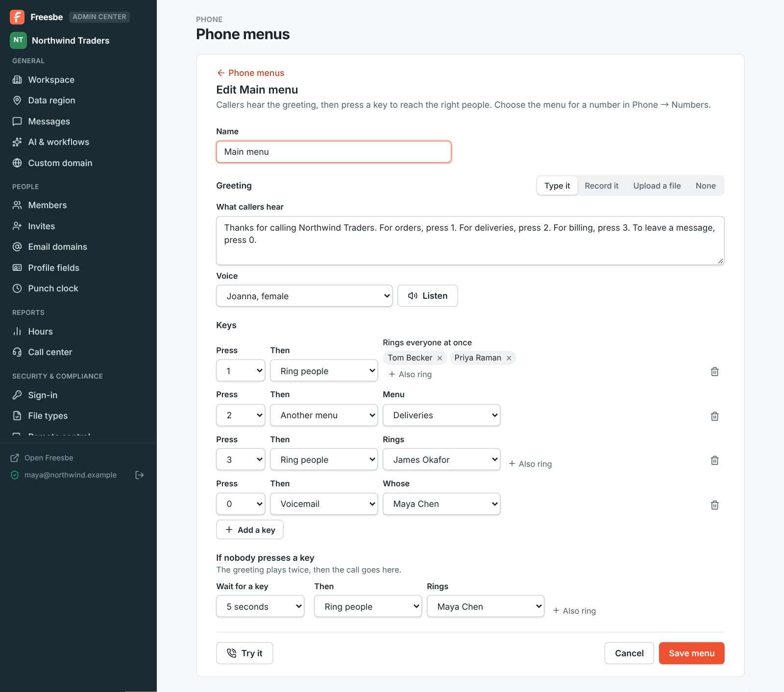The image size is (784, 692).
Task: Open the Whose voicemail Maya Chen dropdown
Action: [x=441, y=504]
